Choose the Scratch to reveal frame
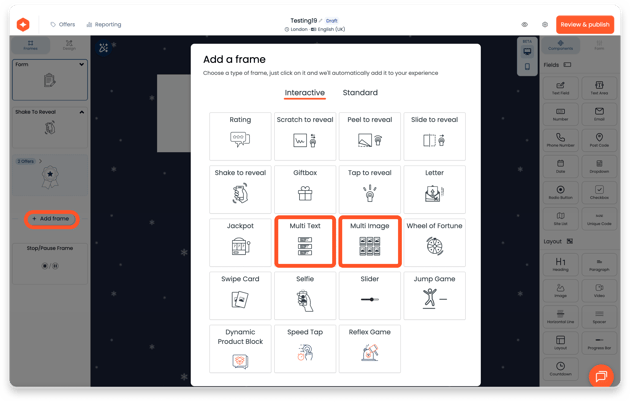Viewport: 630px width, 414px height. (305, 136)
